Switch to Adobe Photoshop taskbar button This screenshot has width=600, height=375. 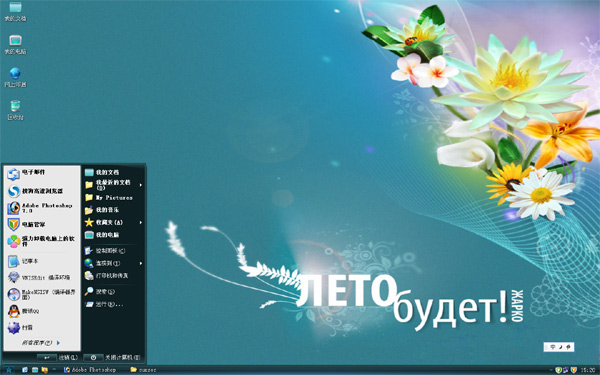tap(90, 370)
